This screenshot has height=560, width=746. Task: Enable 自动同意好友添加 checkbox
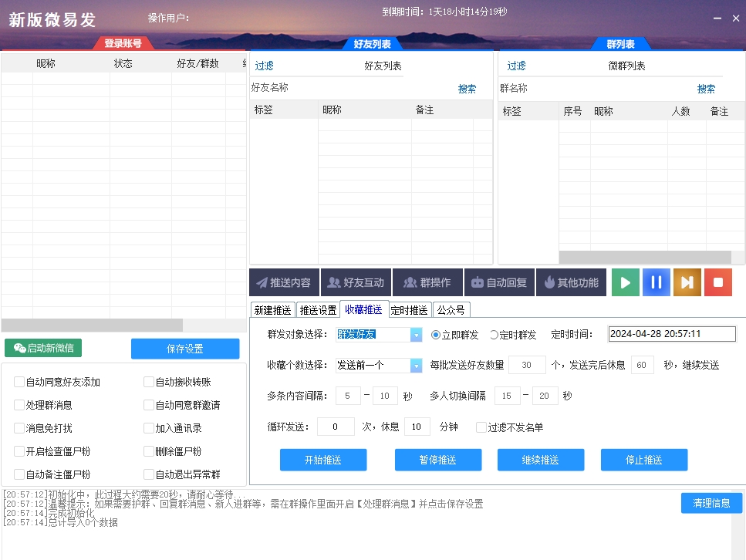click(x=19, y=381)
